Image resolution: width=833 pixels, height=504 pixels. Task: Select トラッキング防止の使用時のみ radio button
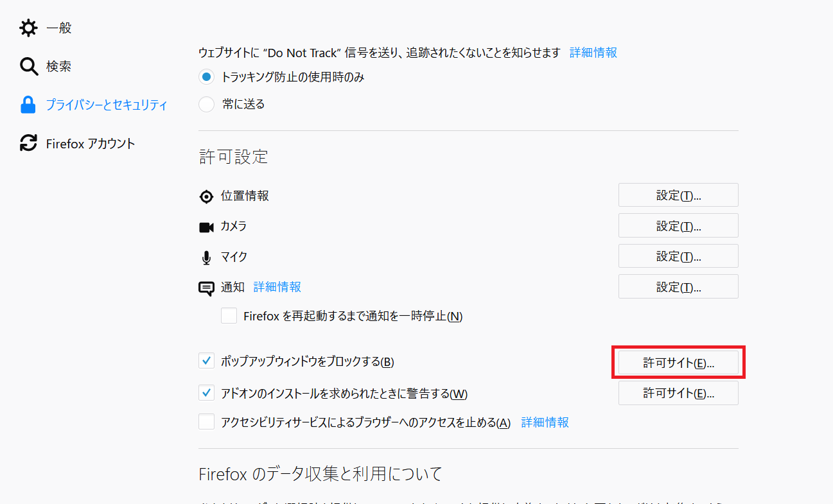click(x=206, y=77)
